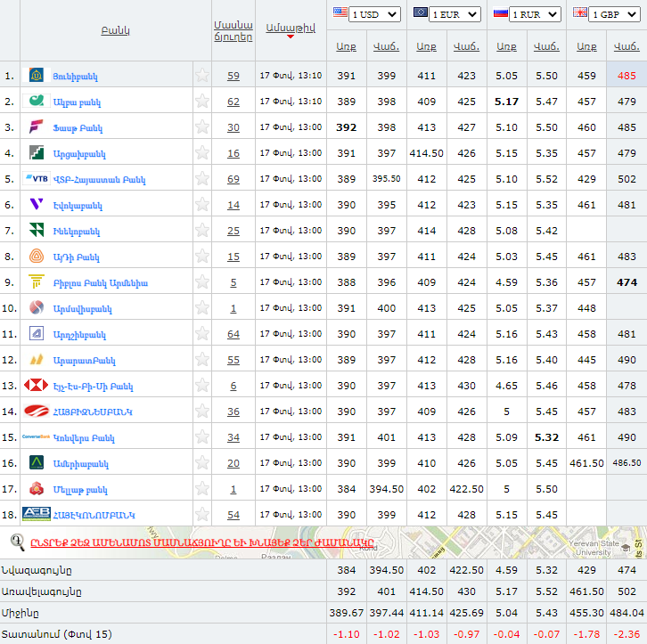Viewport: 647px width, 644px height.
Task: Click the Unibank logo icon in row 1
Action: pyautogui.click(x=37, y=76)
